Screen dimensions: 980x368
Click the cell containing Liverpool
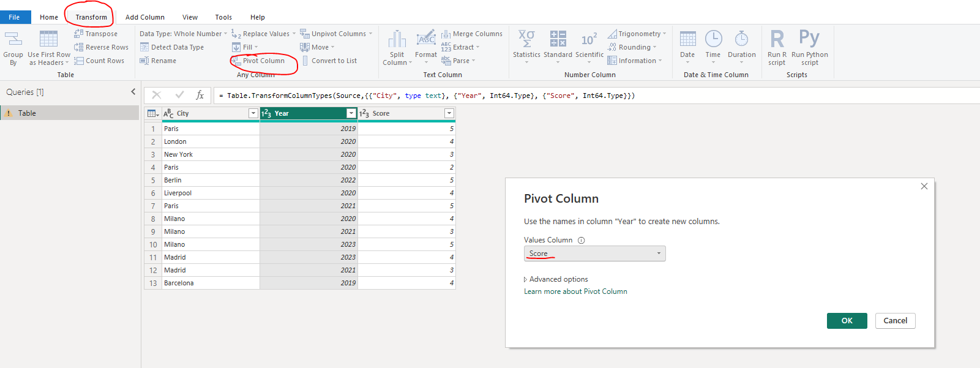[x=211, y=193]
